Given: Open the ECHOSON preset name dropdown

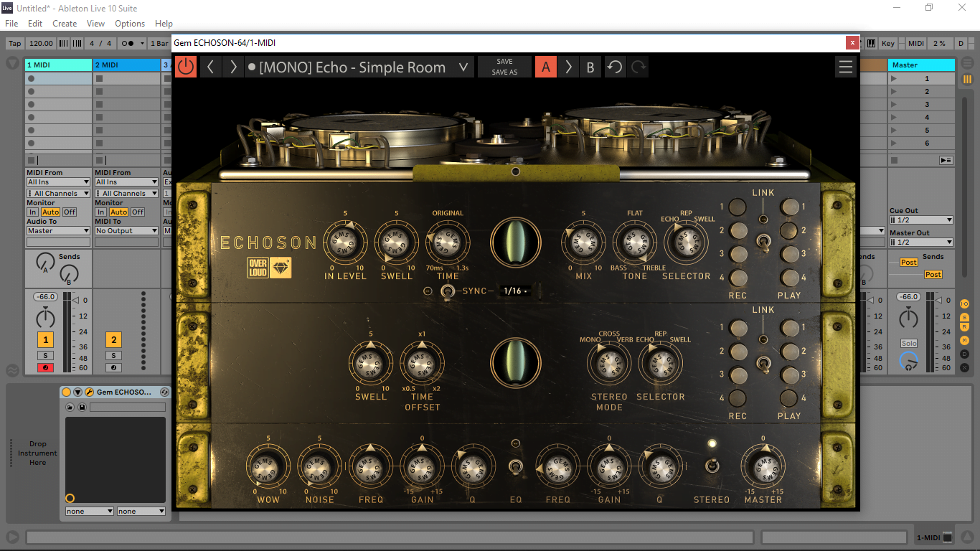Looking at the screenshot, I should [x=359, y=67].
